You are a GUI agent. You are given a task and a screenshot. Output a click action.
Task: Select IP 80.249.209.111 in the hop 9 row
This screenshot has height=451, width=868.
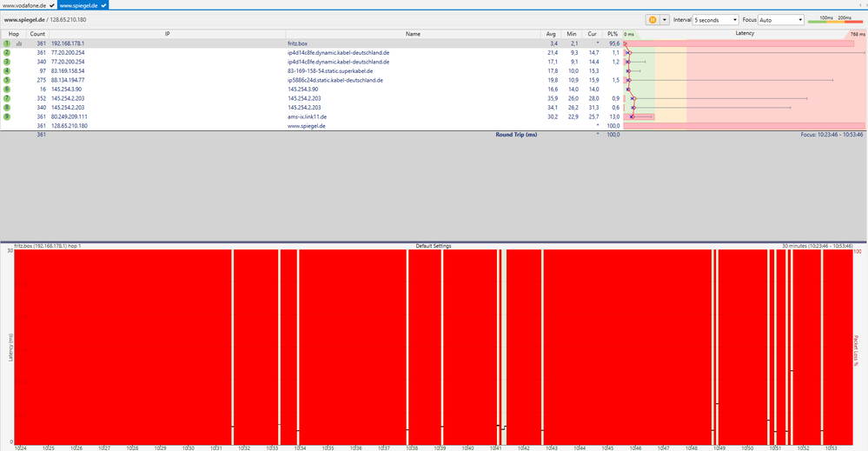pyautogui.click(x=70, y=116)
